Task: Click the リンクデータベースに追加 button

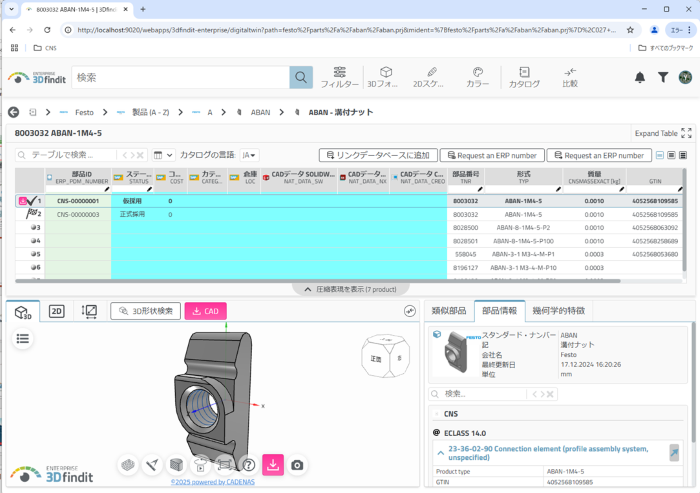Action: [378, 155]
